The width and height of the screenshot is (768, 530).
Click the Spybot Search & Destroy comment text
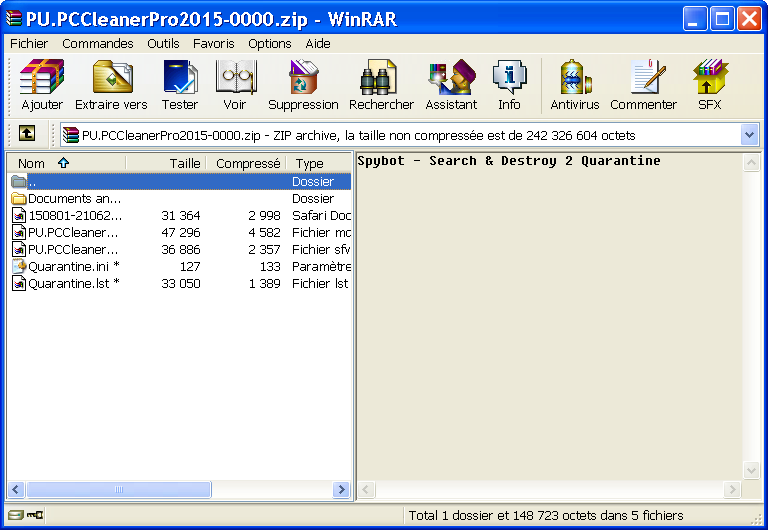point(509,161)
